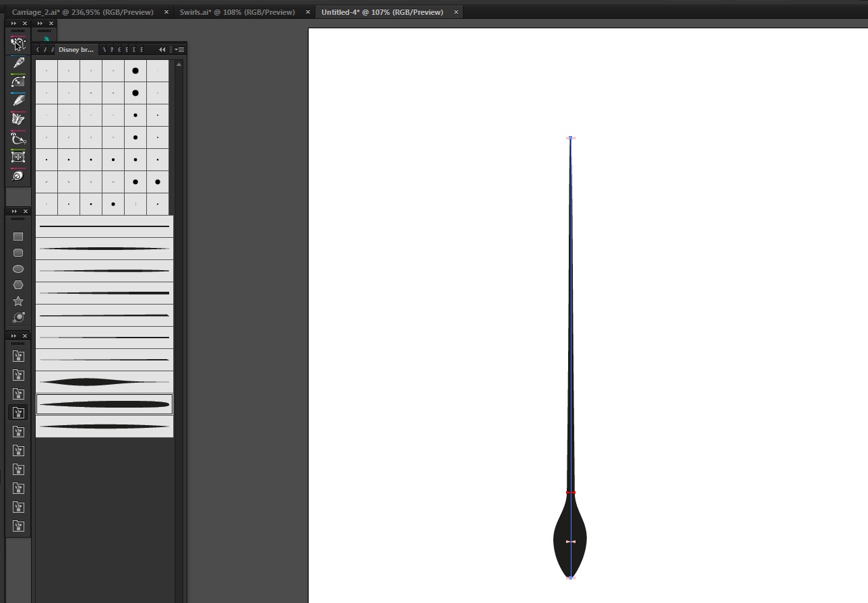Image resolution: width=868 pixels, height=603 pixels.
Task: Select the pencil tool icon
Action: (x=18, y=100)
